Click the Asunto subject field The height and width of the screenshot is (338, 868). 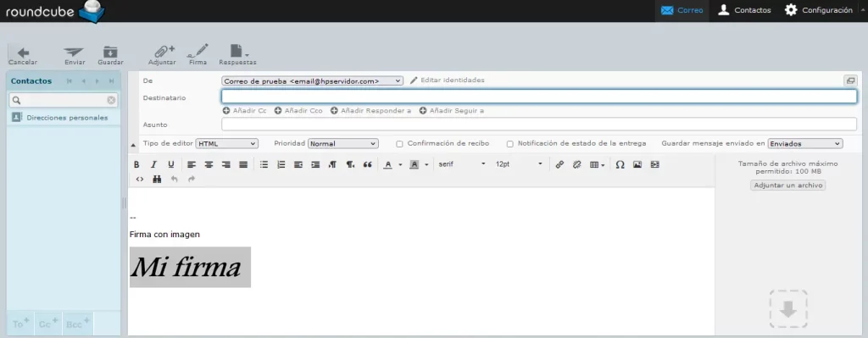[x=539, y=125]
